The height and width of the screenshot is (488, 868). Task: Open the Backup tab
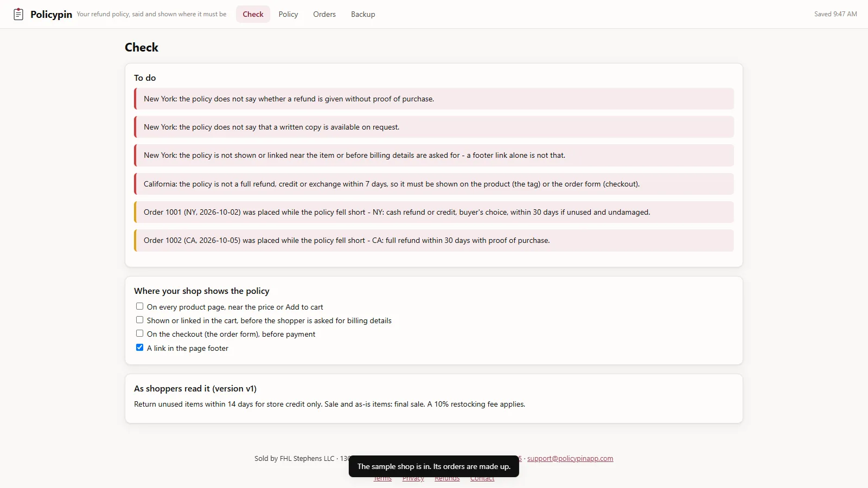pos(363,14)
